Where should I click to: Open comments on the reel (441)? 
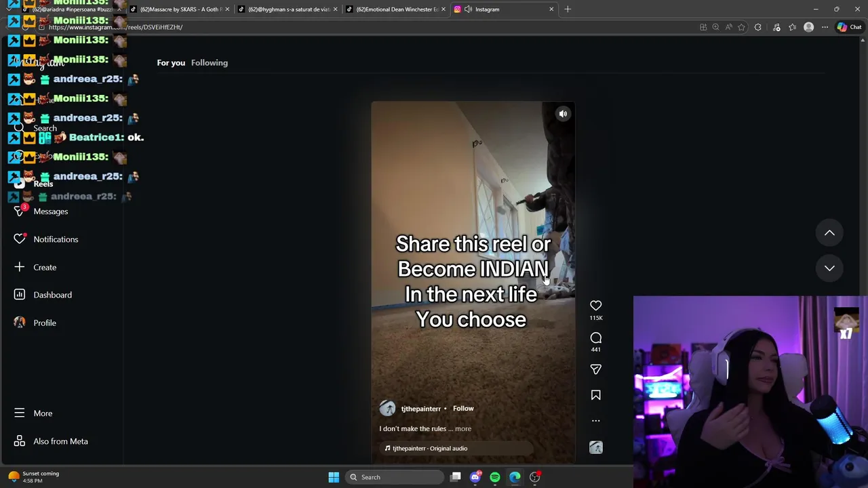(595, 338)
